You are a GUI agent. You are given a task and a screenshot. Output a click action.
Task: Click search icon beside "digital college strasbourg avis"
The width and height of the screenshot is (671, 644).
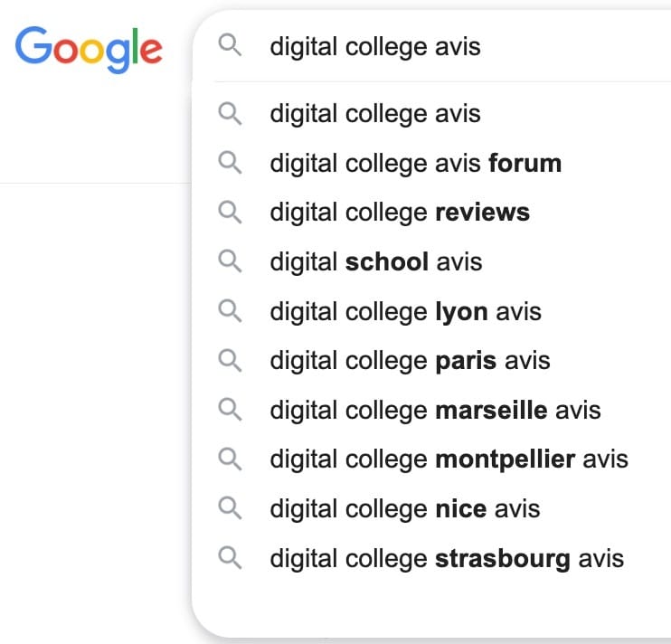(x=231, y=558)
